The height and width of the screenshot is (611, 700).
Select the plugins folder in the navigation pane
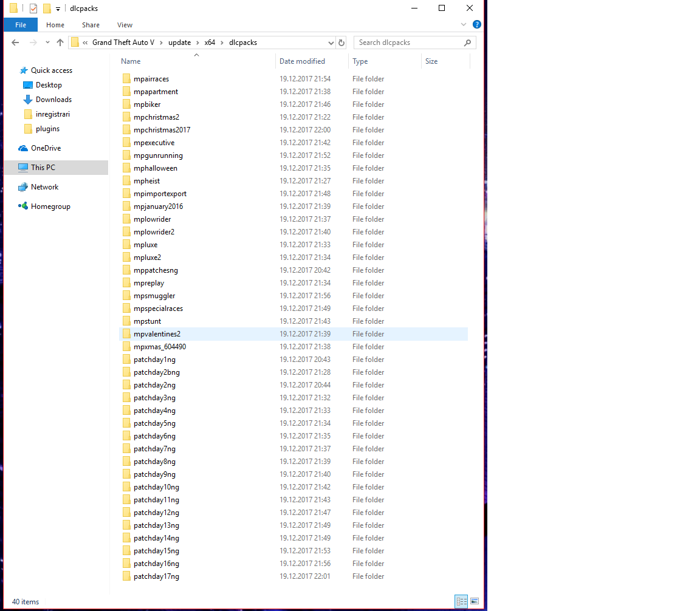tap(47, 129)
